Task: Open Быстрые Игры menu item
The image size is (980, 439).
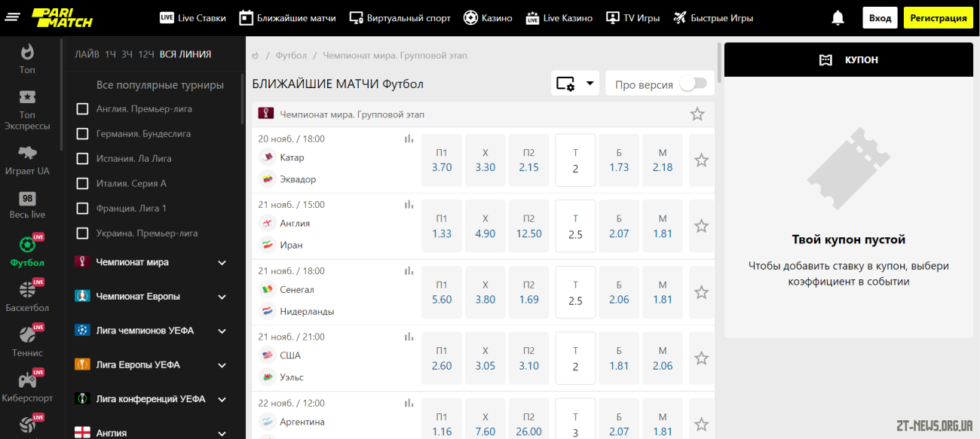Action: tap(712, 18)
